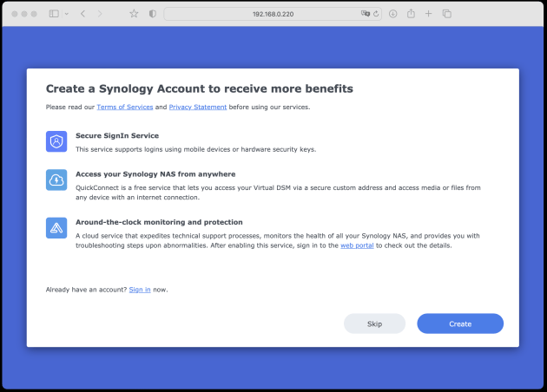This screenshot has height=392, width=547.
Task: Open the privacy shield report icon
Action: [x=153, y=14]
